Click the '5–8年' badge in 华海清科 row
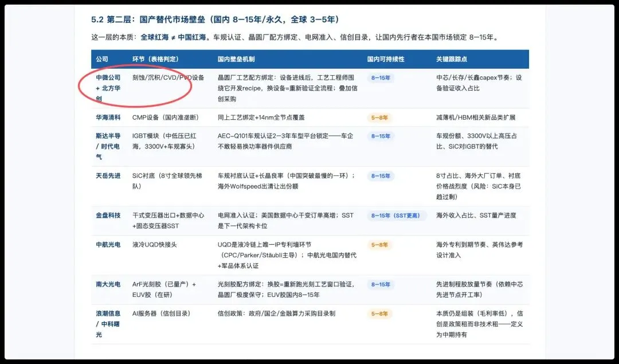This screenshot has width=619, height=364. (x=379, y=118)
